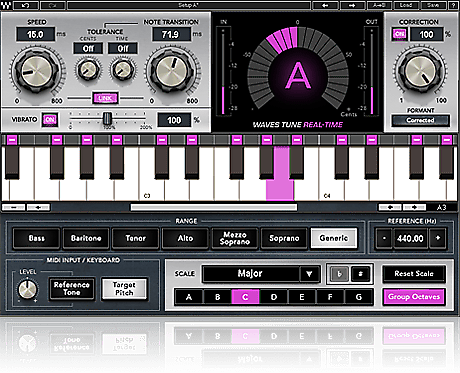This screenshot has height=373, width=460.
Task: Open the Save preset menu
Action: pos(433,5)
